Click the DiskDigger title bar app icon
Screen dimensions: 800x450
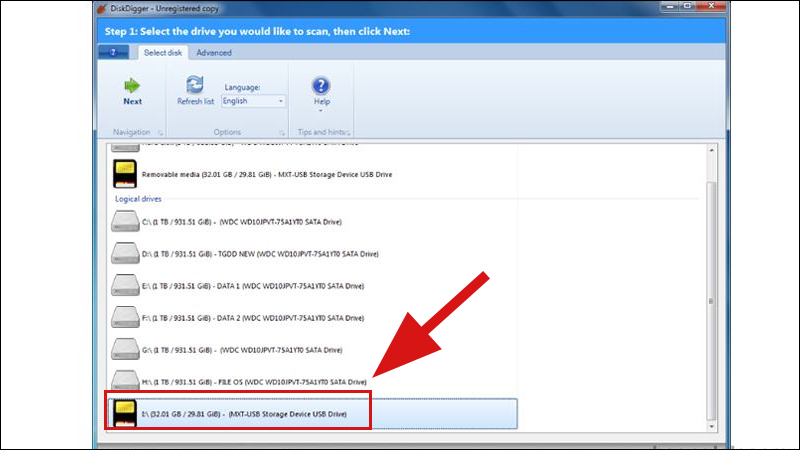click(x=102, y=8)
